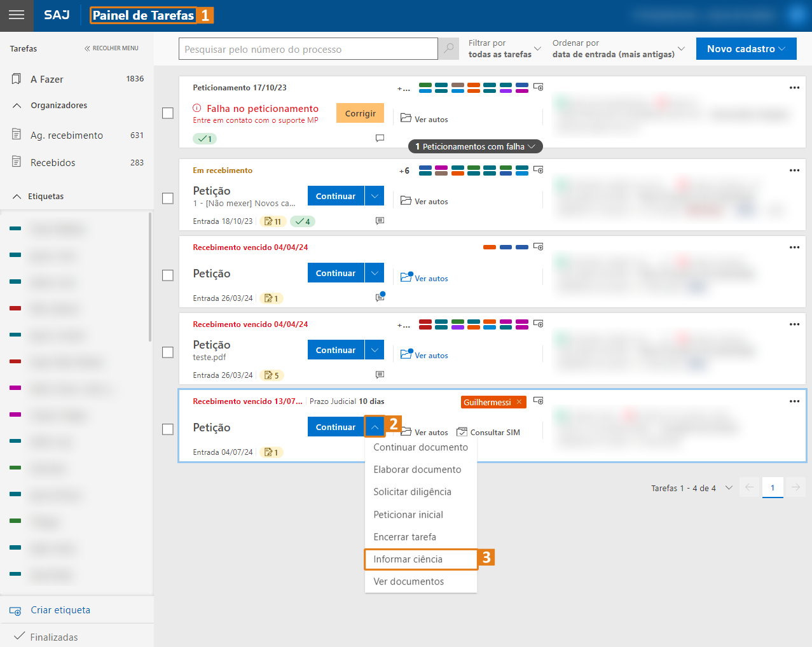Expand the Ordenar por data de entrada dropdown
Screen dimensions: 812x647
click(x=618, y=49)
